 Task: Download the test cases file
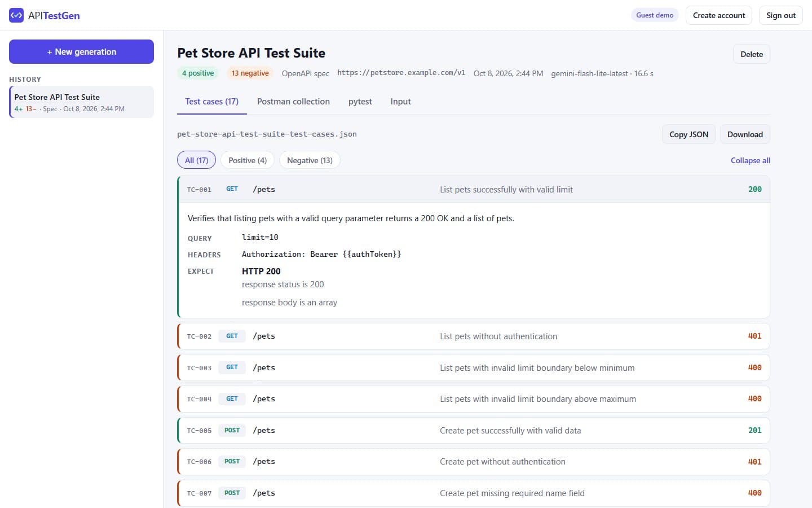click(745, 134)
